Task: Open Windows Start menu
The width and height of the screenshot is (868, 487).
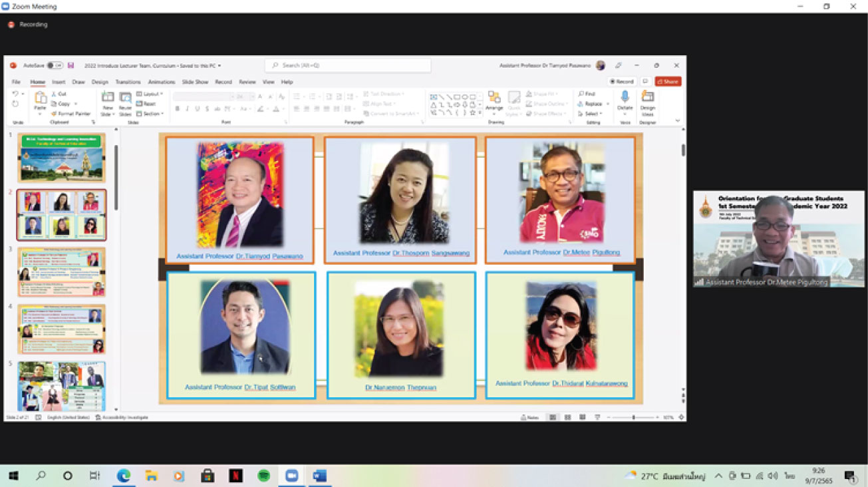Action: pyautogui.click(x=13, y=476)
